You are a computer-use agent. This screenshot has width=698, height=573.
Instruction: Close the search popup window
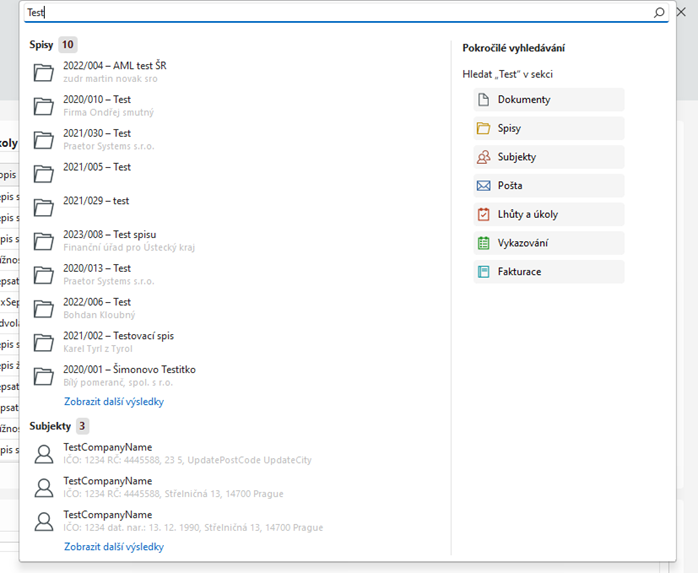tap(684, 13)
